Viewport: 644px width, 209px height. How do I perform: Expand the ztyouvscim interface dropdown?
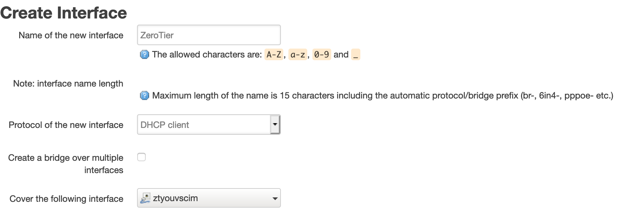(x=209, y=198)
